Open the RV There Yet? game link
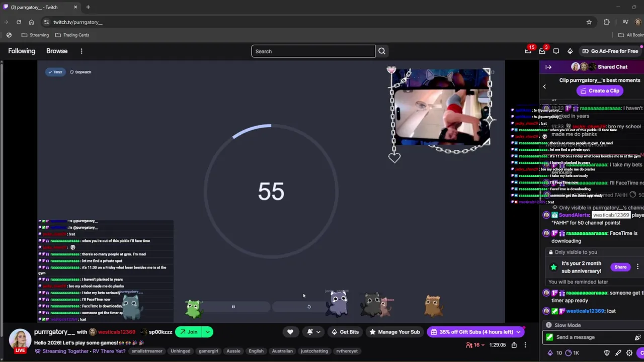 pos(109,351)
